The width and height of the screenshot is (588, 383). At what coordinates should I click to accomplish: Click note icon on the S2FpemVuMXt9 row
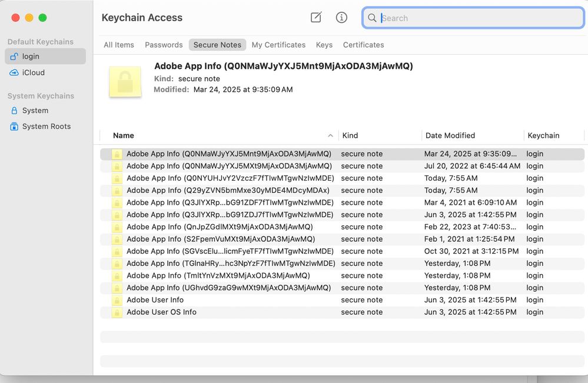click(x=117, y=239)
